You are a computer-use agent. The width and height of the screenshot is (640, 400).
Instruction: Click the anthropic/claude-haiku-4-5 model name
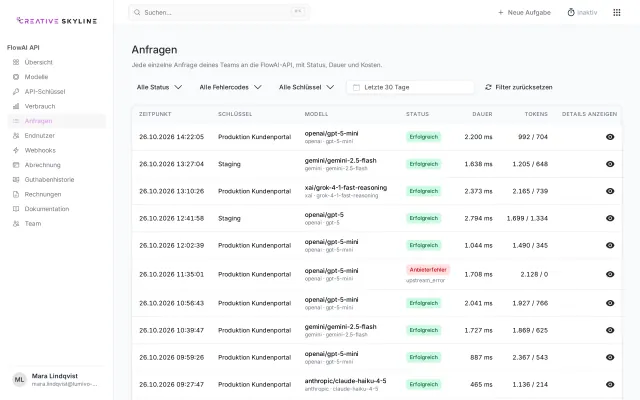[x=345, y=381]
